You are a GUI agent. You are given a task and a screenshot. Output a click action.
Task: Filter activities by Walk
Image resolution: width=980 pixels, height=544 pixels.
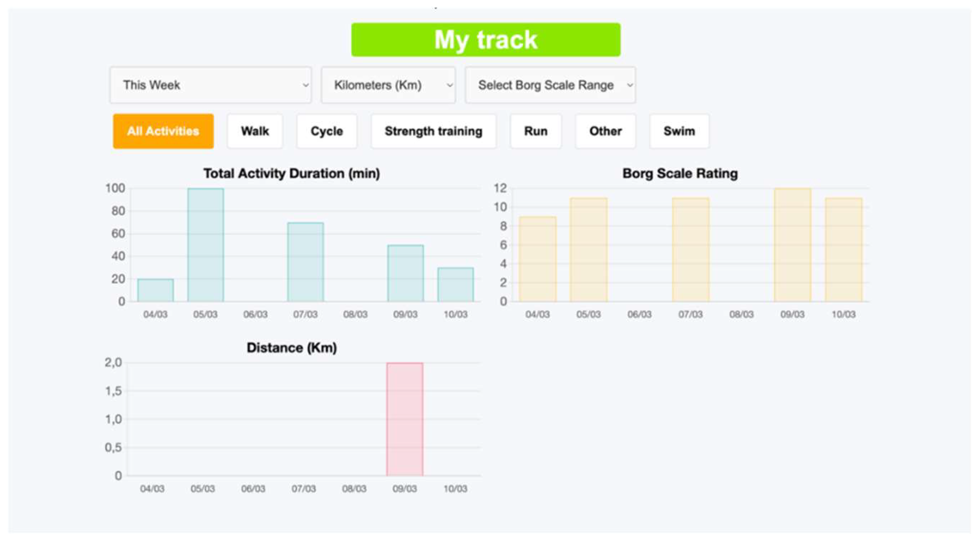pos(255,131)
